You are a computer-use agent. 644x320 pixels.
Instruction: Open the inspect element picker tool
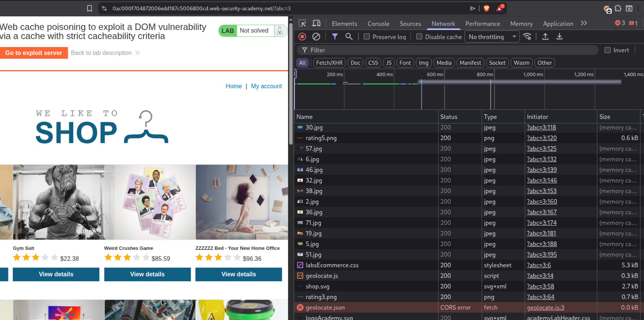tap(302, 23)
